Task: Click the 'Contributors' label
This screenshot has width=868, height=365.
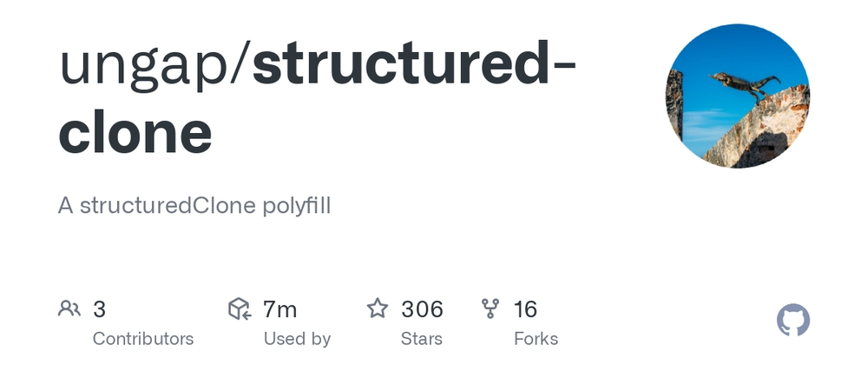Action: 143,338
